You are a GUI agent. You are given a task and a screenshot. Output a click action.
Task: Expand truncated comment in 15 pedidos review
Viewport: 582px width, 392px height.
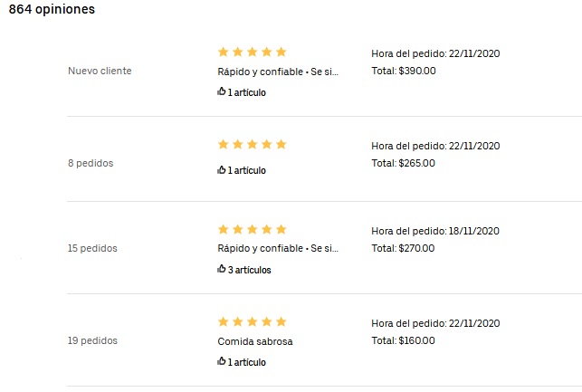point(278,248)
